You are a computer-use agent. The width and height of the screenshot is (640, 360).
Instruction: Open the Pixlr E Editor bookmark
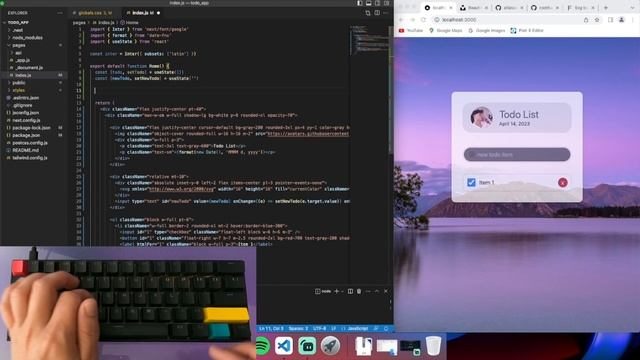pos(527,31)
